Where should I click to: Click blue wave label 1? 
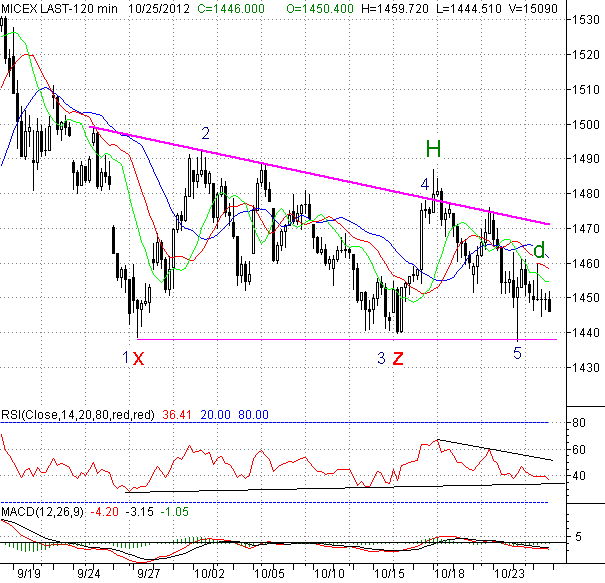click(125, 357)
